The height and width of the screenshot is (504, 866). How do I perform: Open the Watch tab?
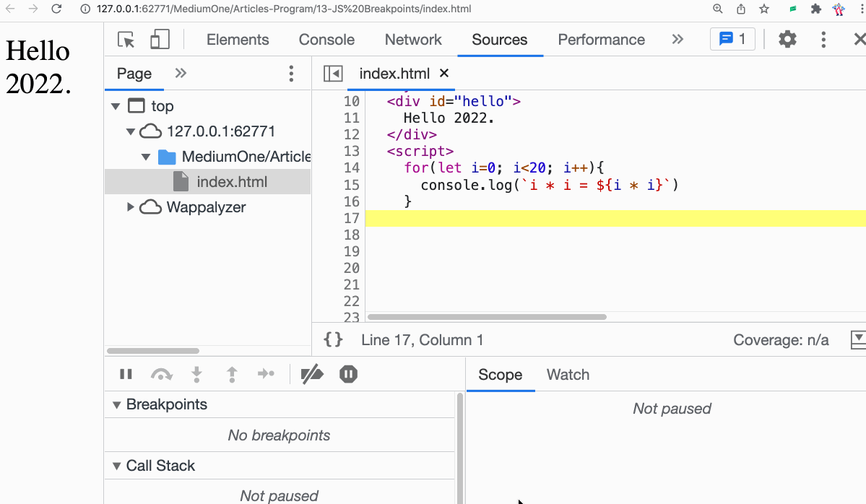tap(568, 375)
